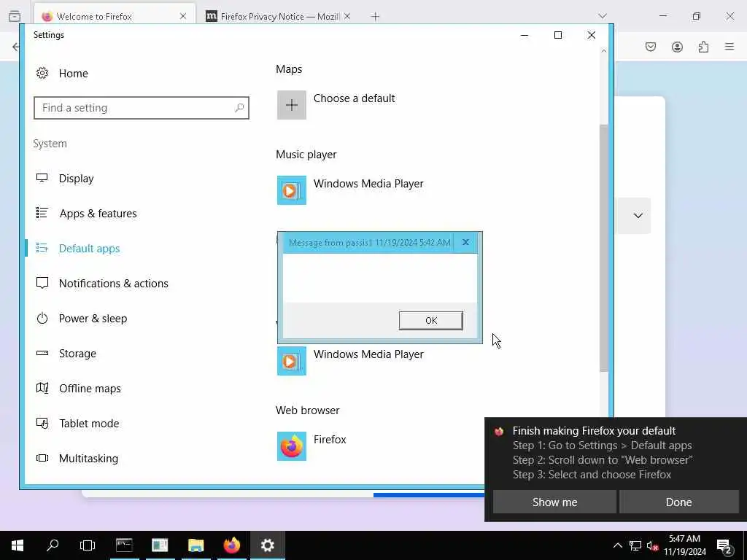Open the Firefox account icon
The height and width of the screenshot is (560, 747).
click(677, 47)
